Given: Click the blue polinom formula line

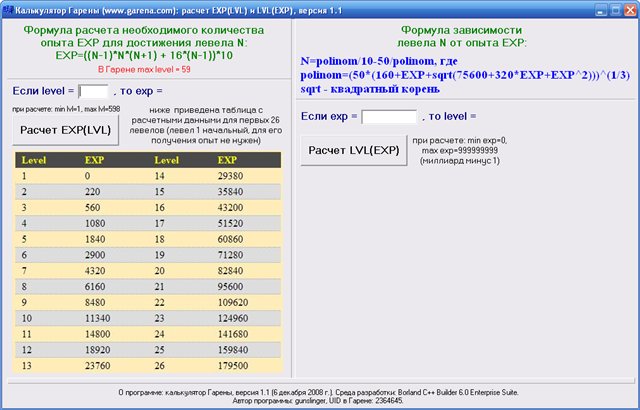Looking at the screenshot, I should 465,75.
